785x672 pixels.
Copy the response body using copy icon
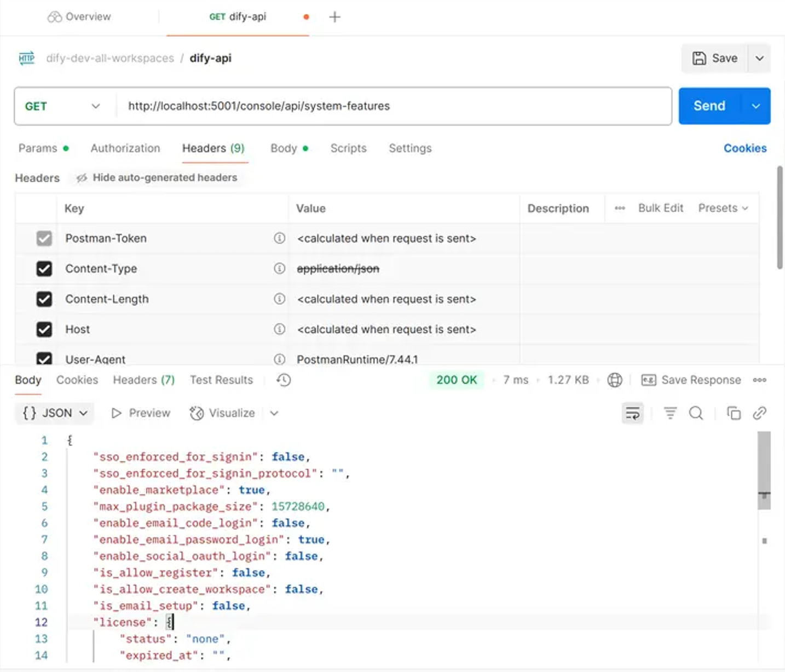coord(734,413)
